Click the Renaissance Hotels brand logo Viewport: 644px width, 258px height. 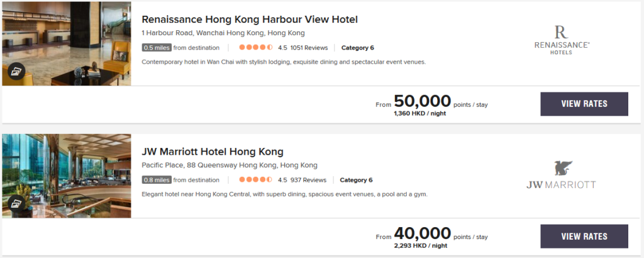click(561, 40)
